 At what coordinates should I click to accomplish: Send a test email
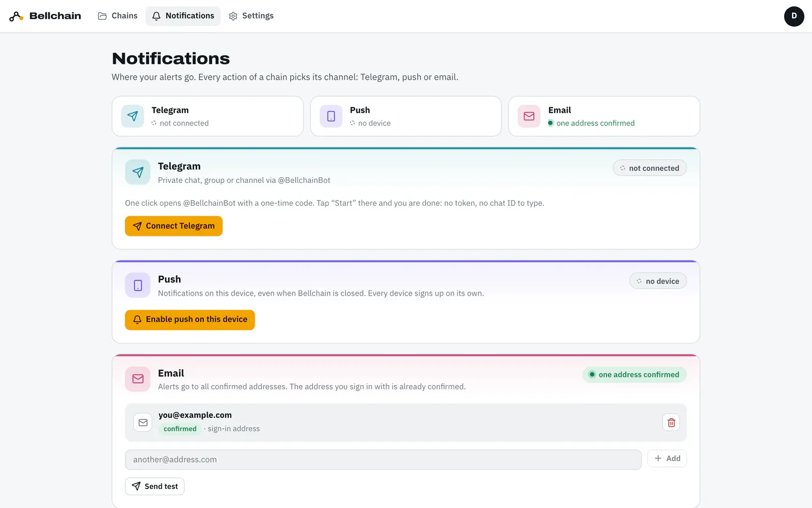(155, 486)
